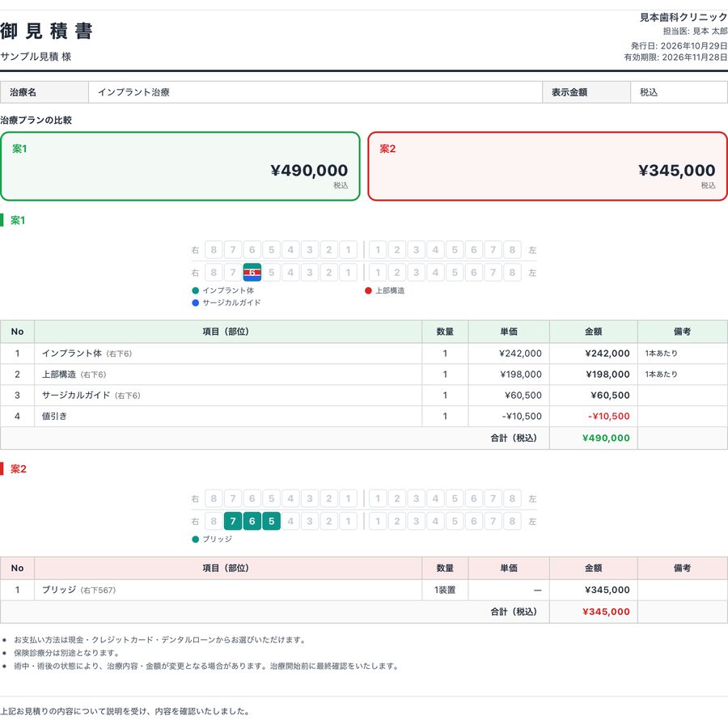
Task: Click the red 案2 section heading above tooth chart
Action: pyautogui.click(x=18, y=469)
